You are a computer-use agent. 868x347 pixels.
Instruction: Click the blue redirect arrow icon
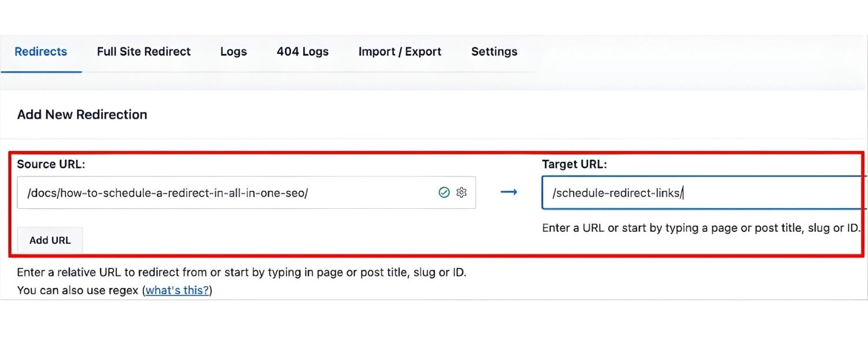click(509, 192)
